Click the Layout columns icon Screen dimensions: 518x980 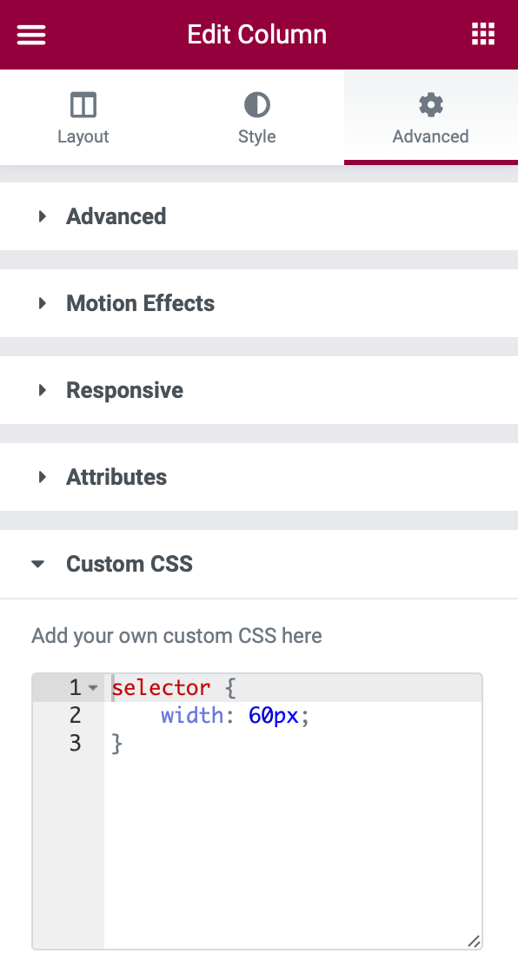83,105
